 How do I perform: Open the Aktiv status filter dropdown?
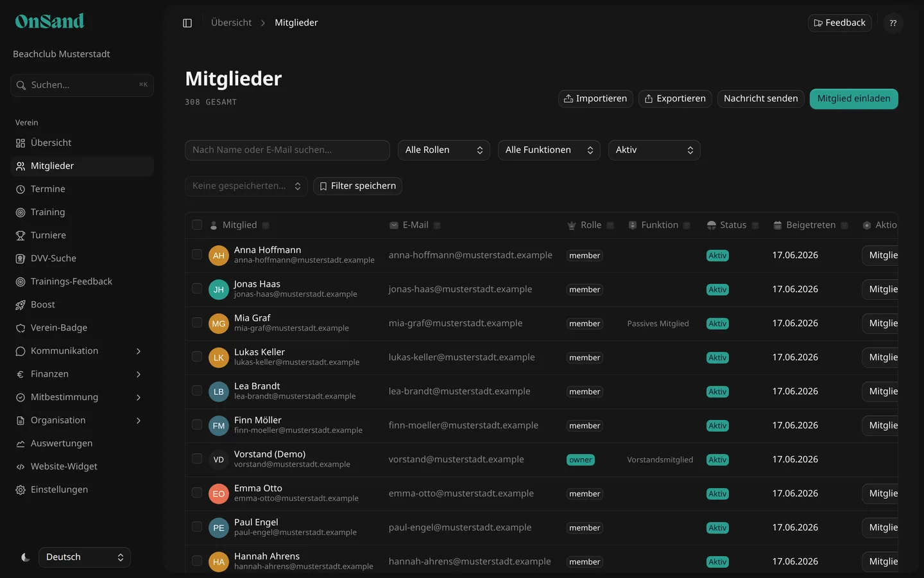654,150
